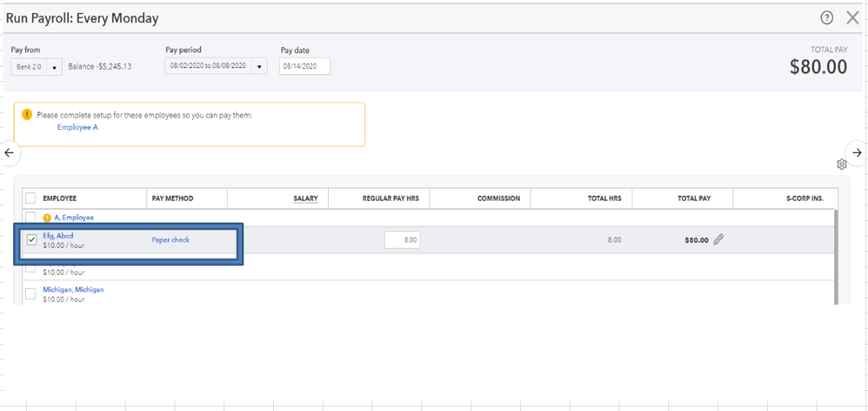Click the PAY METHOD column header
The height and width of the screenshot is (411, 868).
pos(173,199)
